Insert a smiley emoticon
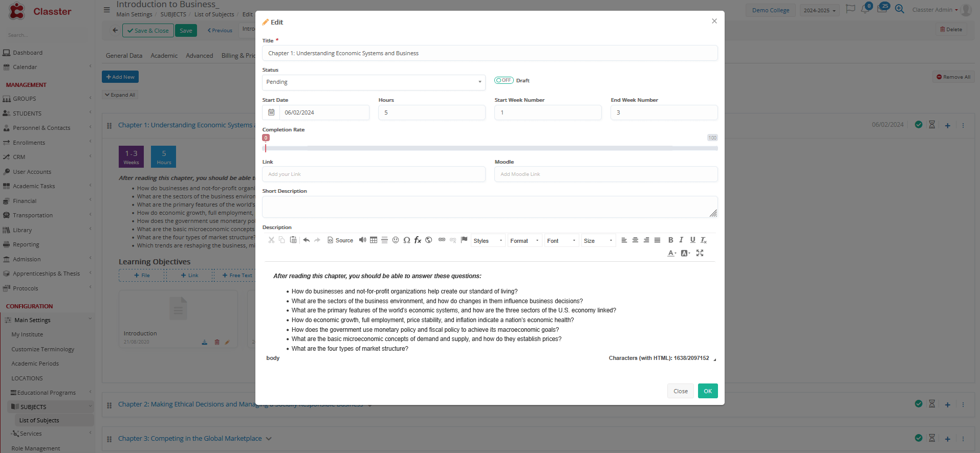 pos(396,240)
